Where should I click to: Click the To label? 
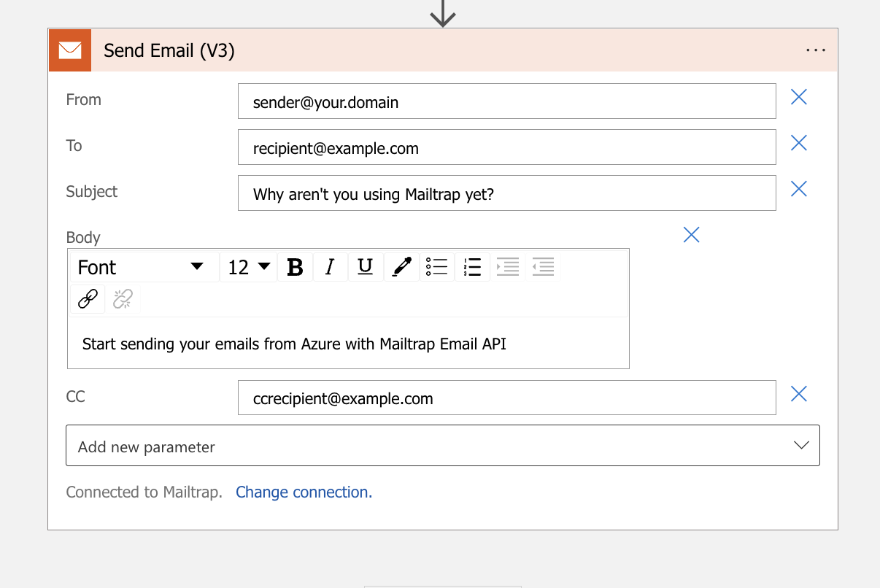[74, 146]
